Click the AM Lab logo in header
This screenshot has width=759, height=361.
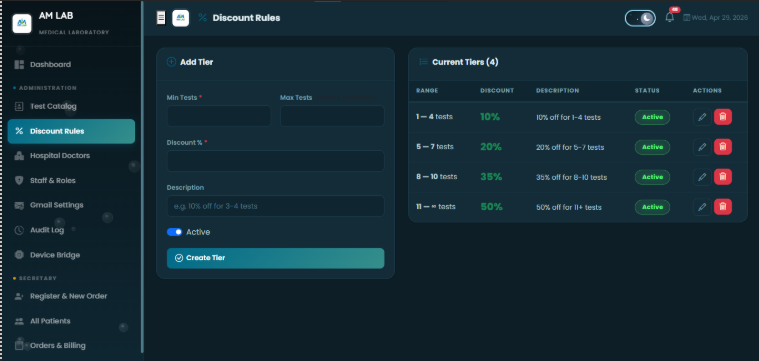click(181, 18)
